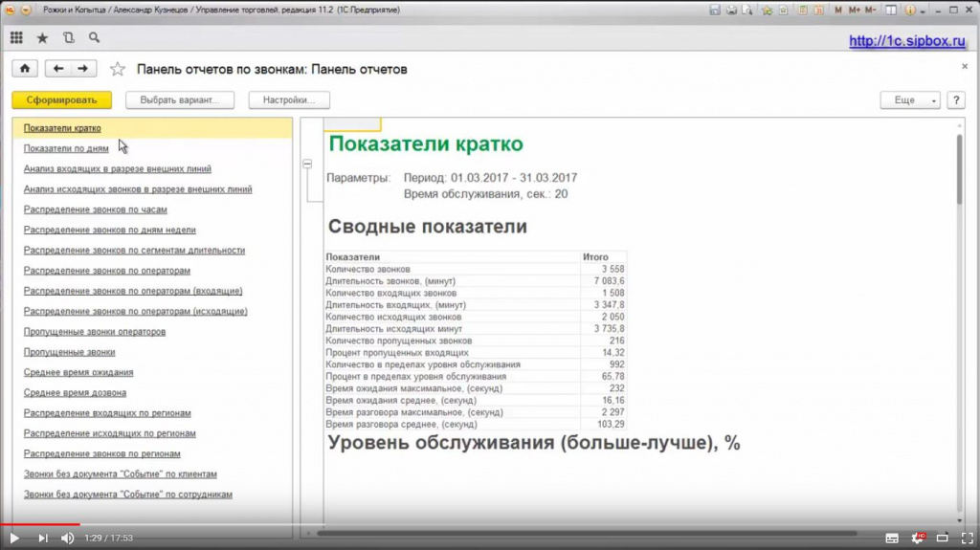Play the video with play button
This screenshot has height=550, width=980.
(14, 539)
